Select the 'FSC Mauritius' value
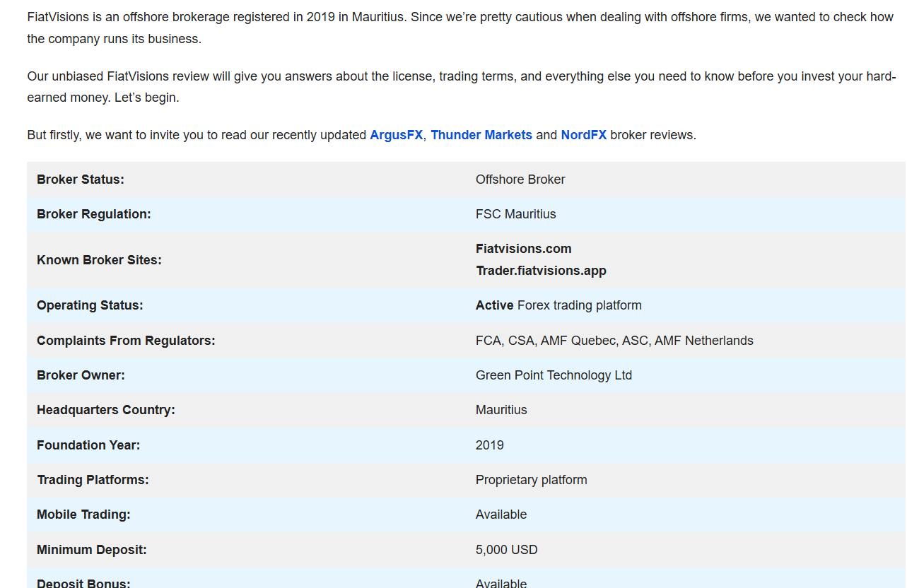The image size is (907, 588). coord(515,214)
